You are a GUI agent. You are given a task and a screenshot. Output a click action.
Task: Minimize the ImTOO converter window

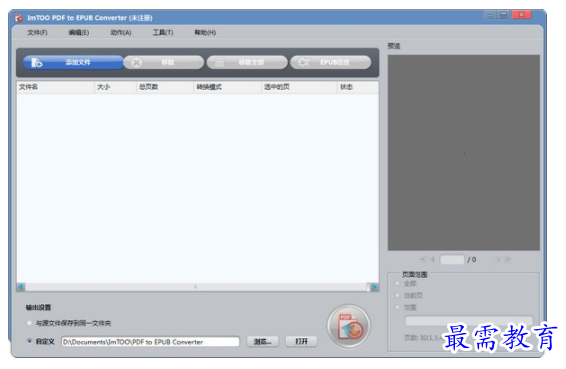(490, 15)
